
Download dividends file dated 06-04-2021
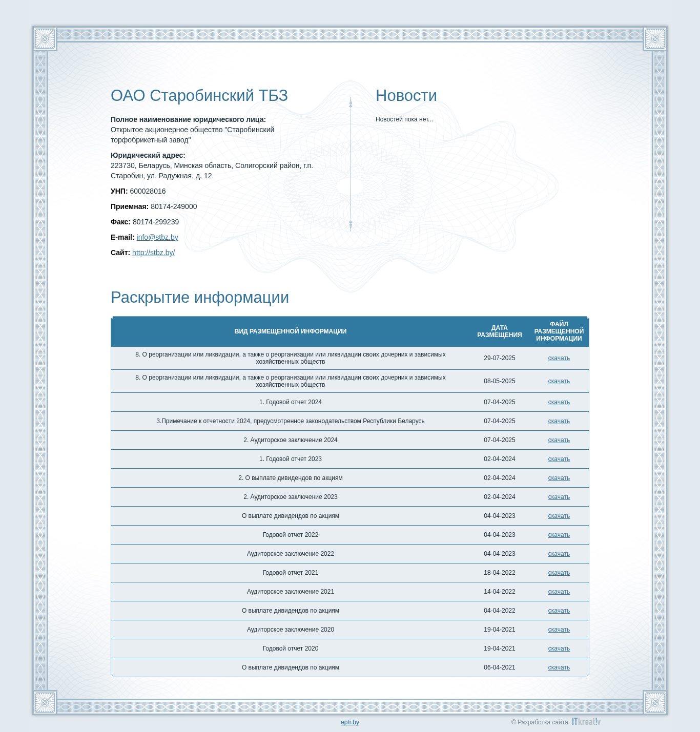[x=559, y=667]
